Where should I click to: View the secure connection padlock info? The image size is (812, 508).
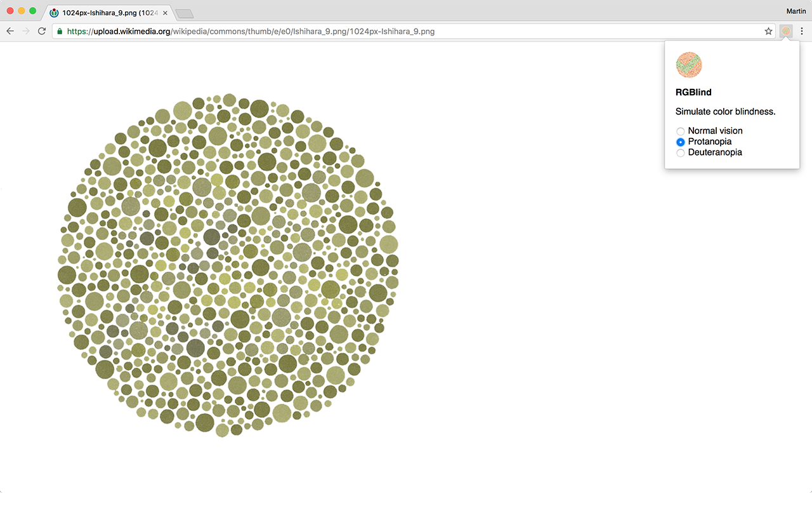[x=60, y=31]
